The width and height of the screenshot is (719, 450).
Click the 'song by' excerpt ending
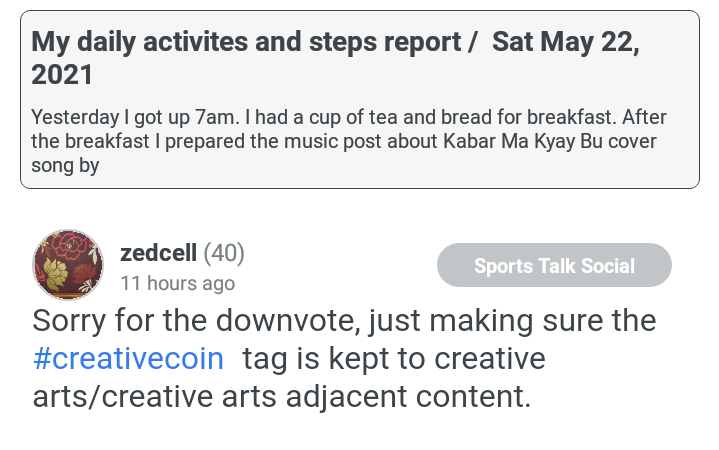(65, 166)
